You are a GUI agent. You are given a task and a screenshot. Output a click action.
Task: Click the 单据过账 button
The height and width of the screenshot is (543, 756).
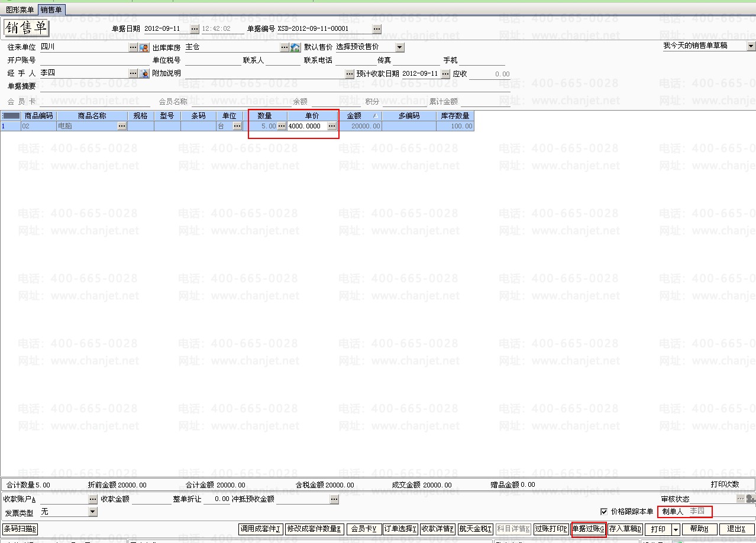coord(588,529)
